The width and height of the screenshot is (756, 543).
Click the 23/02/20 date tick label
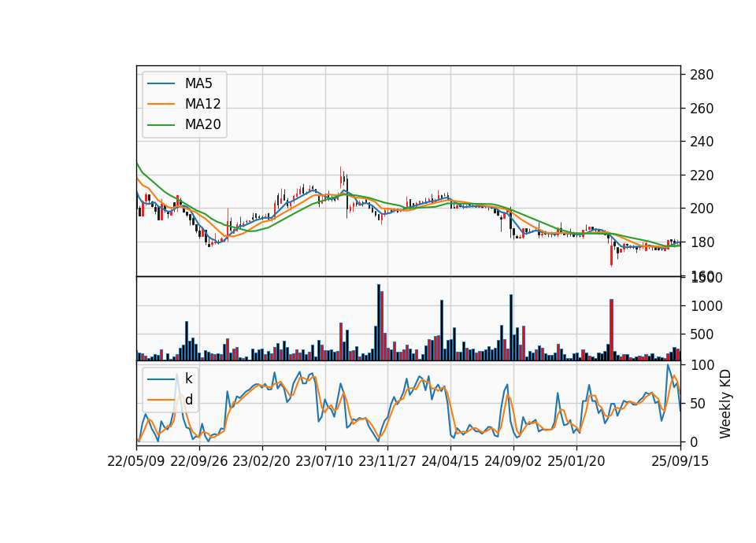click(261, 461)
